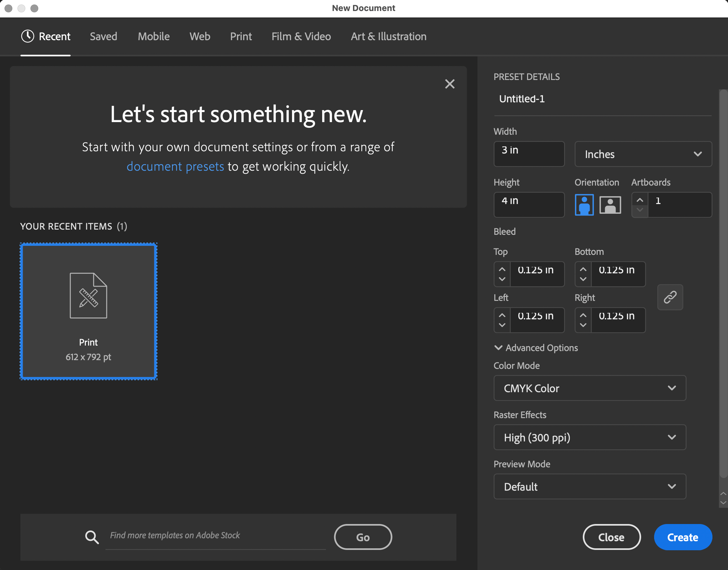The height and width of the screenshot is (570, 728).
Task: Open the Color Mode CMYK dropdown
Action: (590, 388)
